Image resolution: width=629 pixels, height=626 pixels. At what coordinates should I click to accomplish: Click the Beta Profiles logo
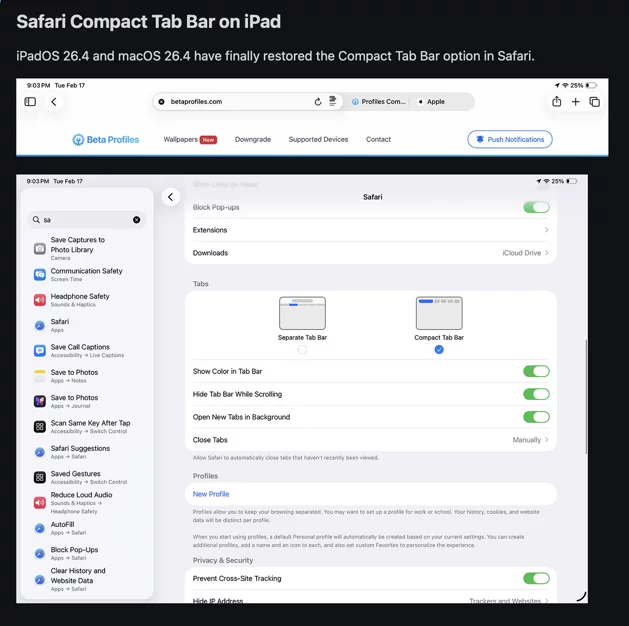coord(106,140)
